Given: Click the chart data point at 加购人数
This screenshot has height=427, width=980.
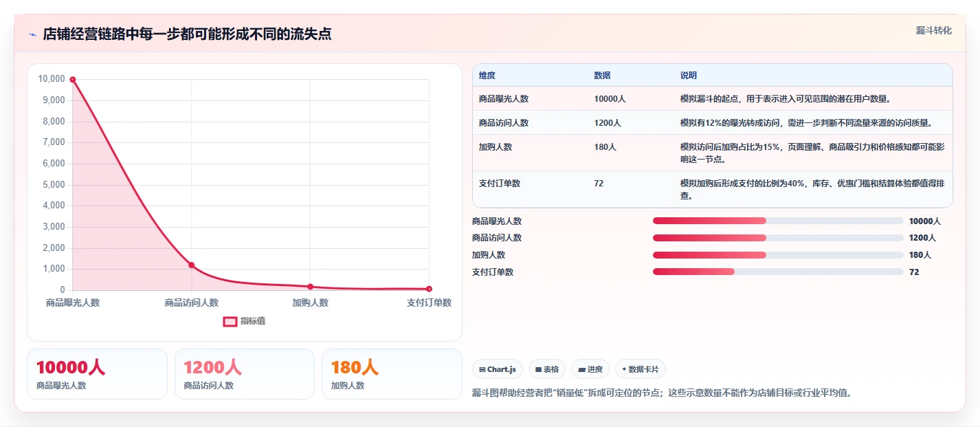Looking at the screenshot, I should 311,287.
